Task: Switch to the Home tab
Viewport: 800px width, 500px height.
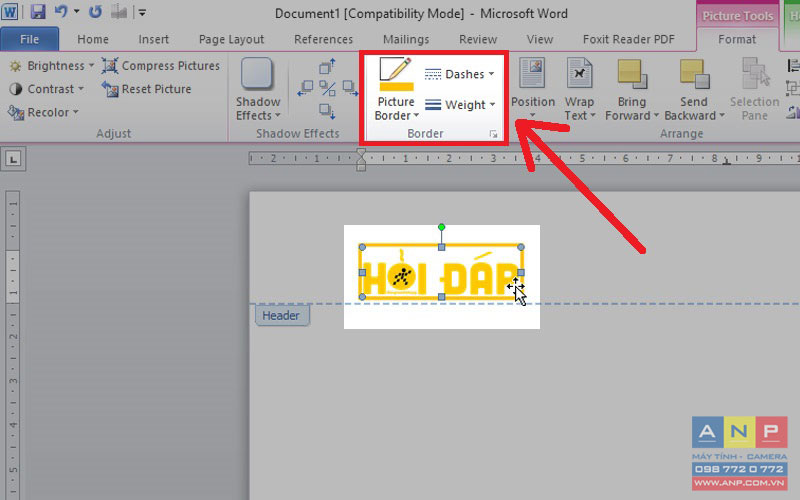Action: (93, 39)
